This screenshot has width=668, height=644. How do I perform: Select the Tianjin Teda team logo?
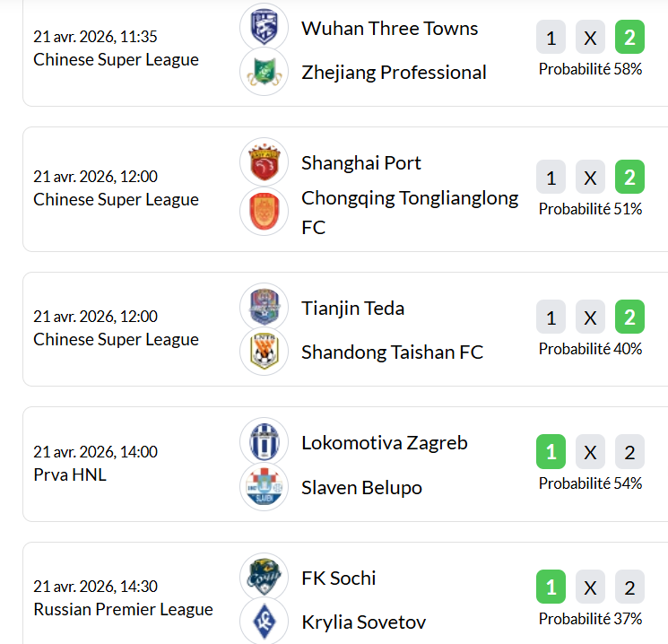(264, 308)
